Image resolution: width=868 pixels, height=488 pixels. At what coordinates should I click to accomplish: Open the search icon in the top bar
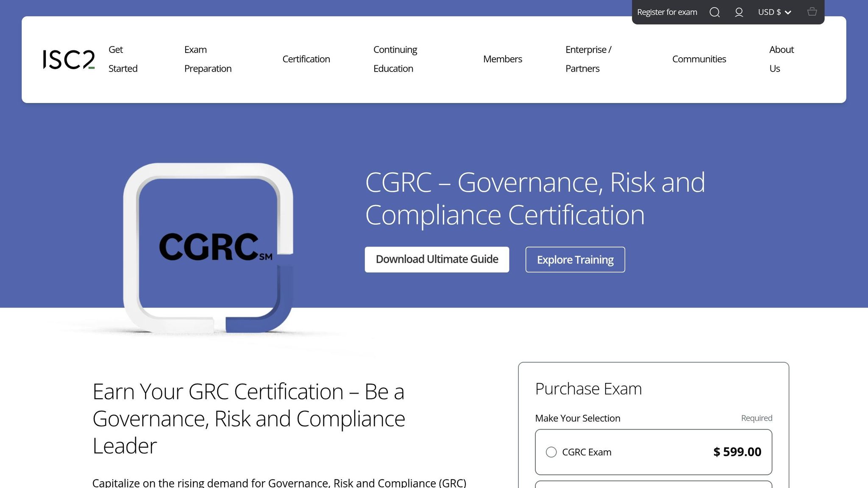click(x=715, y=12)
